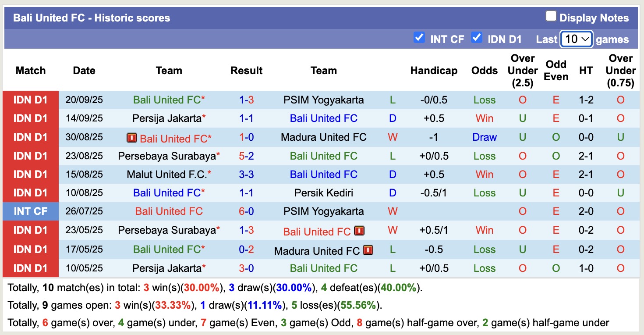Click the Malut United F.C. team link
Viewport: 644px width, 335px height.
point(166,174)
